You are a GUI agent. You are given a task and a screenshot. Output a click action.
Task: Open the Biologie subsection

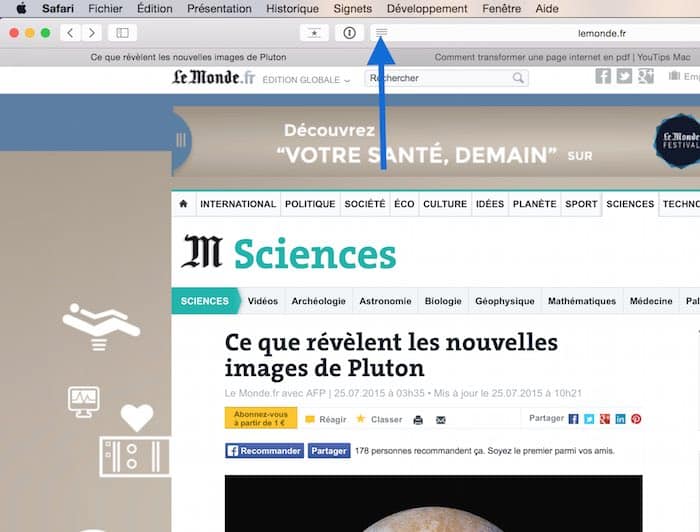pyautogui.click(x=443, y=301)
